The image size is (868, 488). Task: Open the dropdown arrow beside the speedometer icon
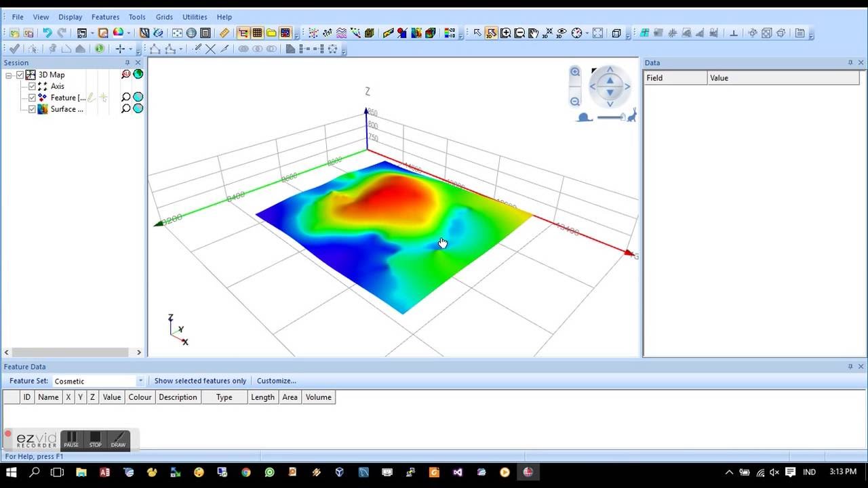[x=587, y=33]
